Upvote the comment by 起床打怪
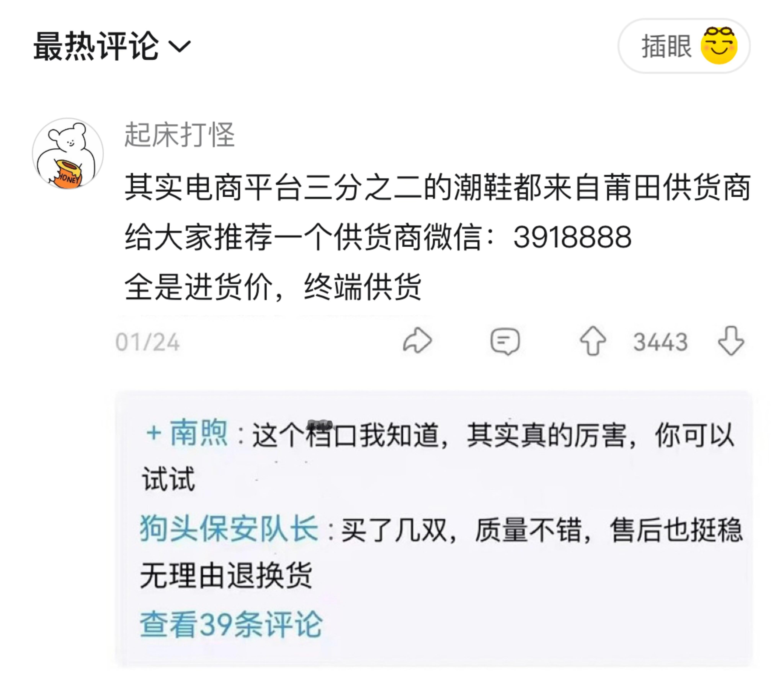The image size is (784, 677). [593, 341]
